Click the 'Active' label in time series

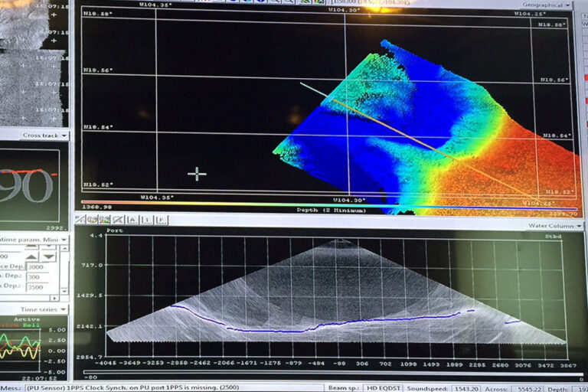[27, 319]
